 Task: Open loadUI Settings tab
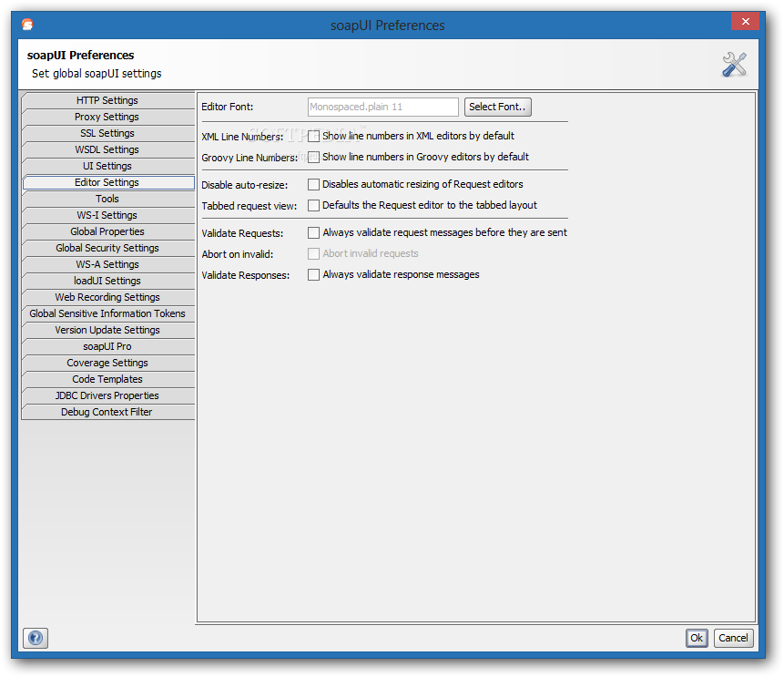click(107, 282)
